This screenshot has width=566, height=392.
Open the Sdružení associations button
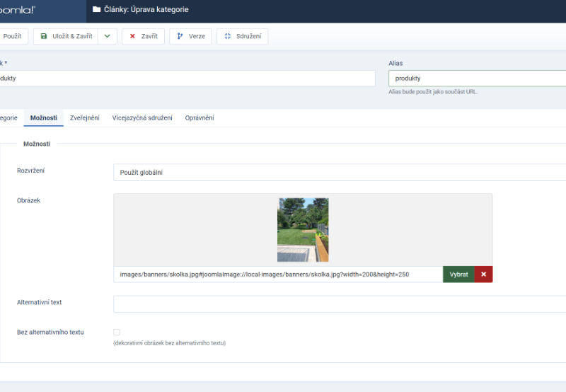click(x=242, y=36)
